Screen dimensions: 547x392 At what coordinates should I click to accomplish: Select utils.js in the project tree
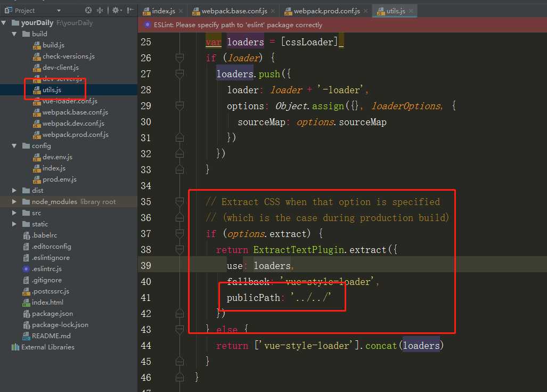tap(52, 90)
